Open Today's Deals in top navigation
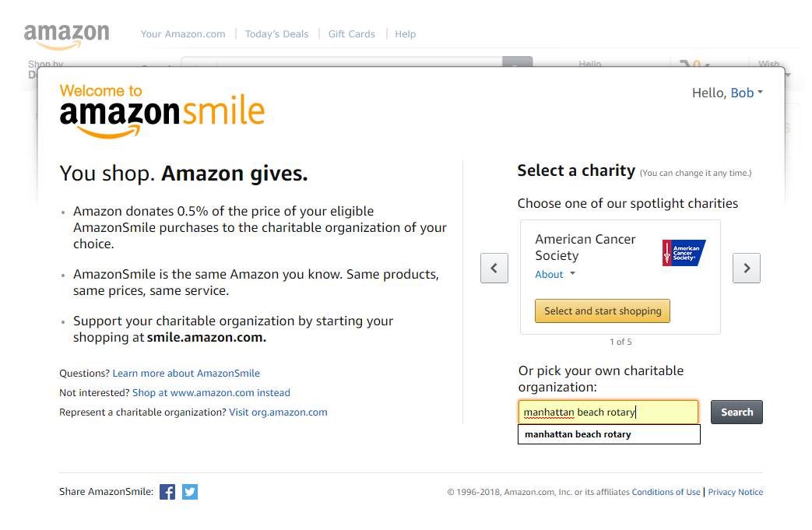Viewport: 812px width, 530px height. click(x=276, y=34)
